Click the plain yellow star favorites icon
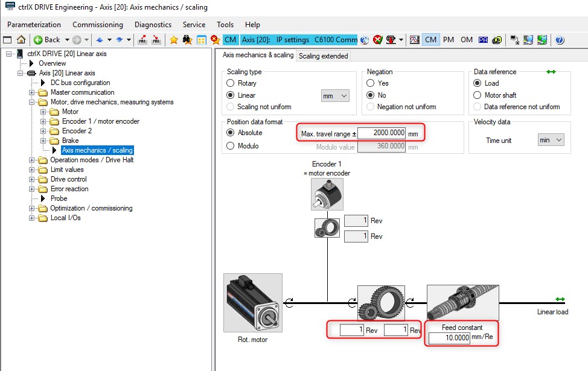This screenshot has height=371, width=588. (174, 40)
